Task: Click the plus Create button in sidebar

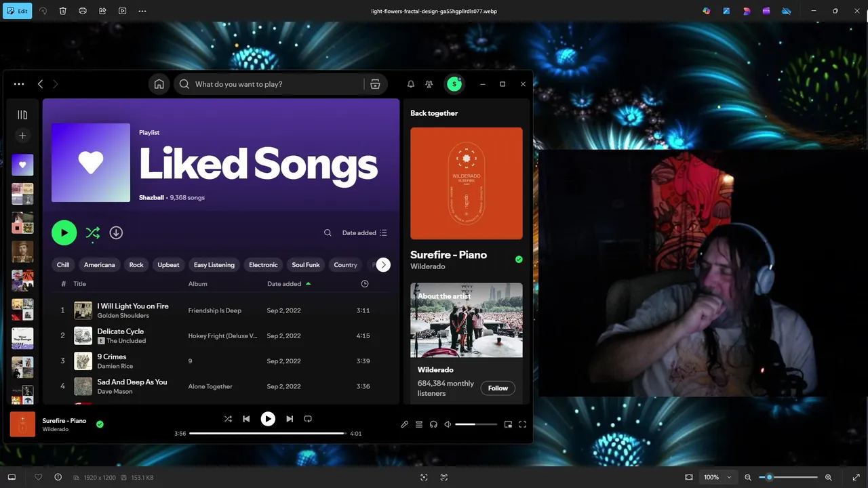Action: pos(22,136)
